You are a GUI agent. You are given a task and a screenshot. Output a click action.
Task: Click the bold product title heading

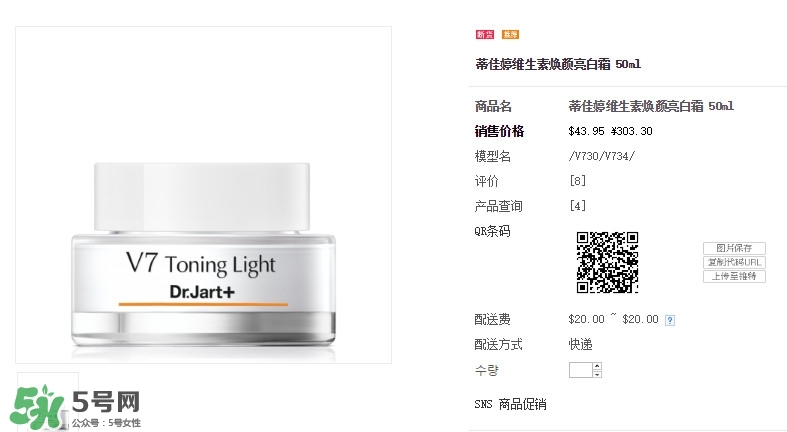(558, 64)
